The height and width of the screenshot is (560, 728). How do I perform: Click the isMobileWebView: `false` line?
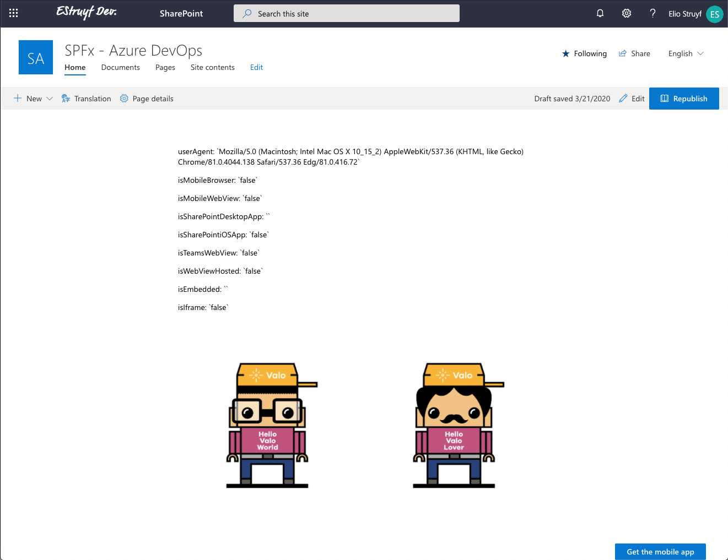(220, 198)
